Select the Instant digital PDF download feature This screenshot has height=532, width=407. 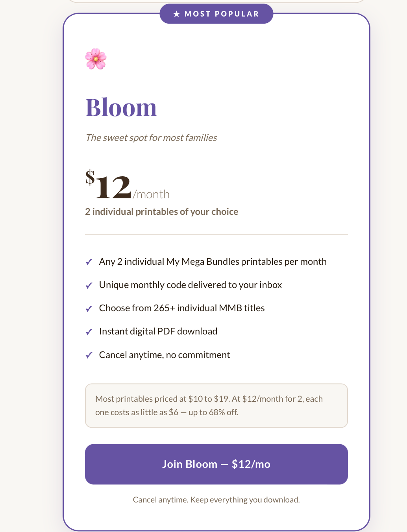158,331
